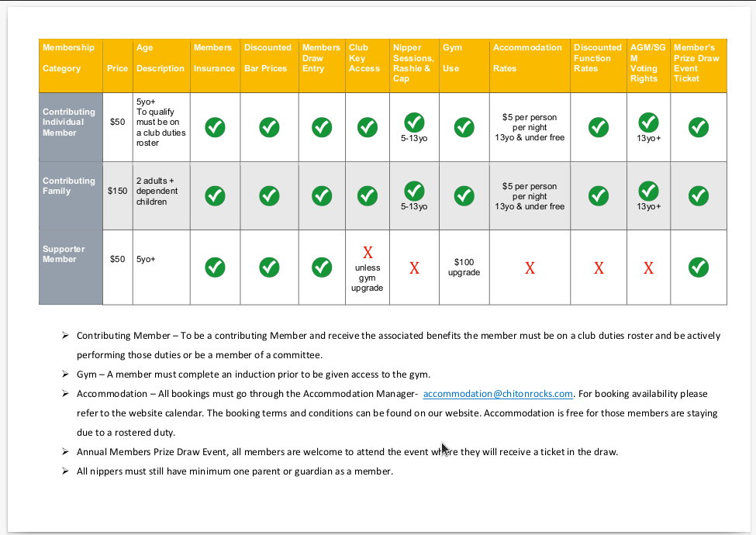This screenshot has height=535, width=756.
Task: Click the 'unless gym upgrade' text
Action: (368, 278)
